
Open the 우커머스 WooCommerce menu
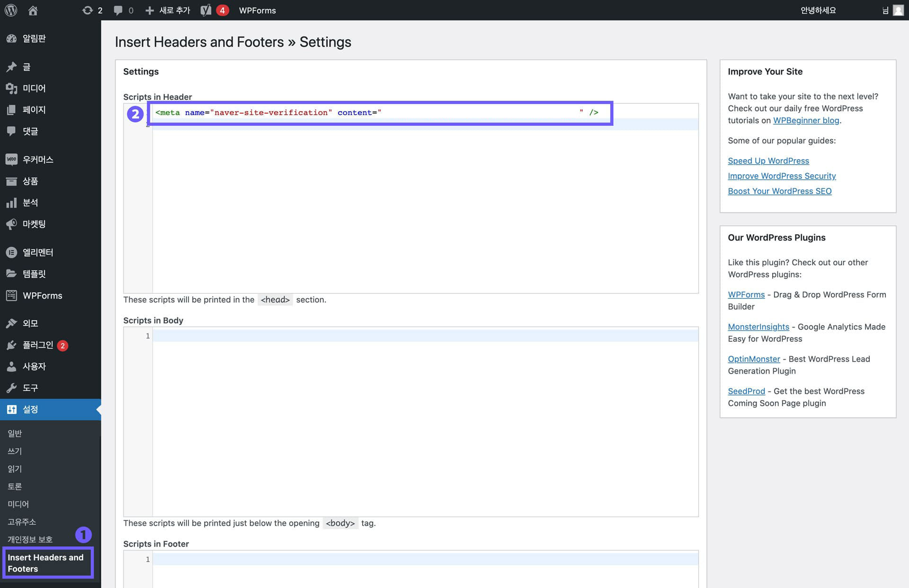[x=38, y=160]
